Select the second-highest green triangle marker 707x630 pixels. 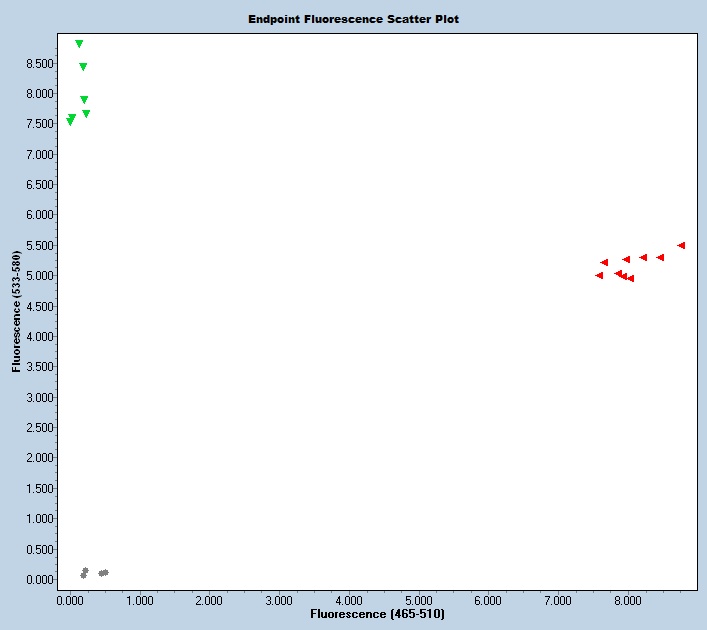[x=83, y=67]
